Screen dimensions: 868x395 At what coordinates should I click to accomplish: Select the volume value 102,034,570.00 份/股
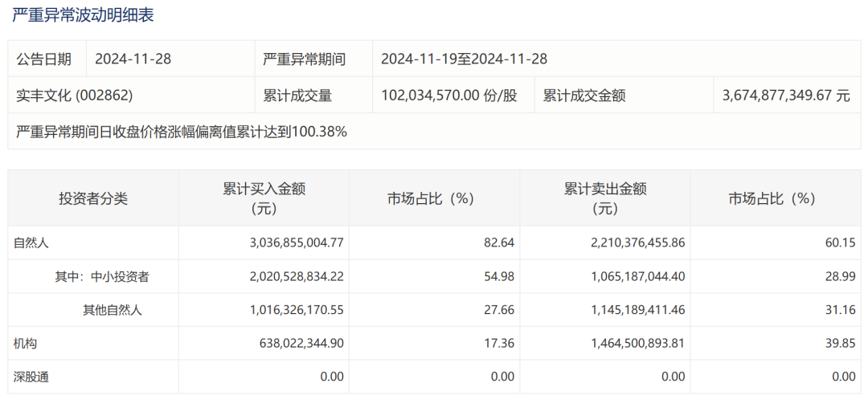[x=449, y=96]
